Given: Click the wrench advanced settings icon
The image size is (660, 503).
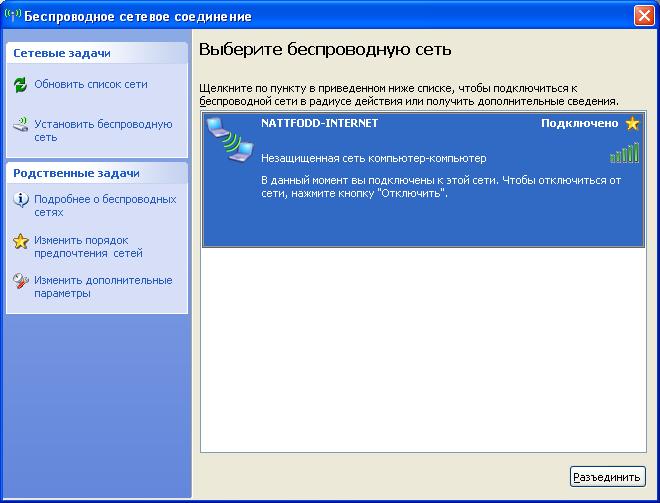Looking at the screenshot, I should coord(21,281).
